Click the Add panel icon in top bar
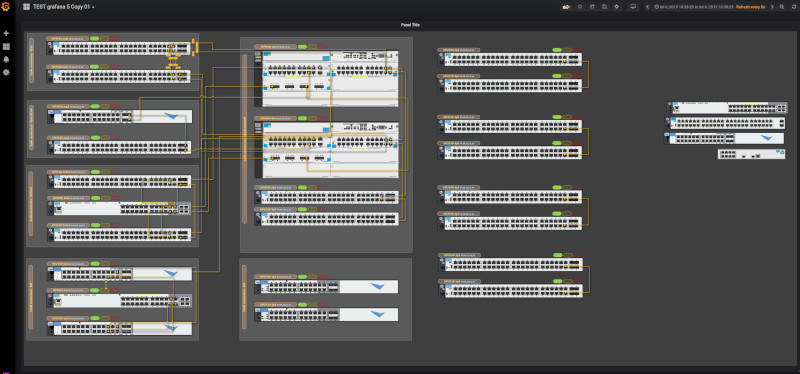The width and height of the screenshot is (800, 374). coord(565,7)
